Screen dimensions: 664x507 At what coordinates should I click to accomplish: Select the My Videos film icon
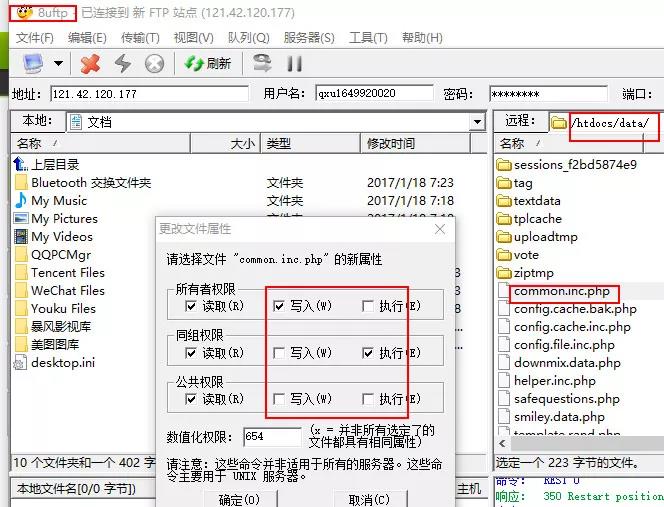(20, 236)
